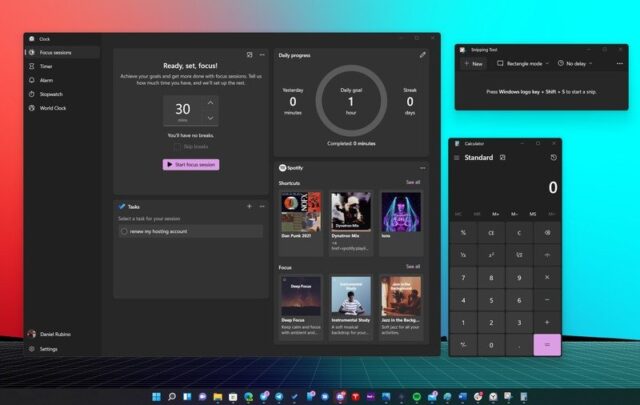Open the Instrumental Study playlist

click(x=351, y=296)
